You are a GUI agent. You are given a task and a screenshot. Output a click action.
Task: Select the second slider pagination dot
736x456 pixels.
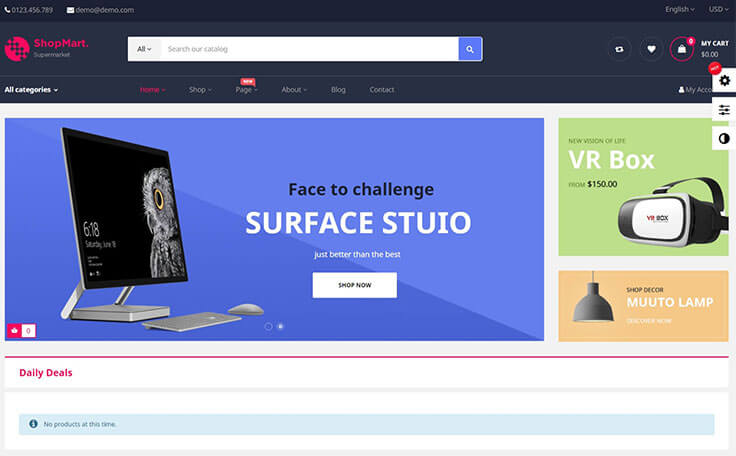[x=280, y=326]
